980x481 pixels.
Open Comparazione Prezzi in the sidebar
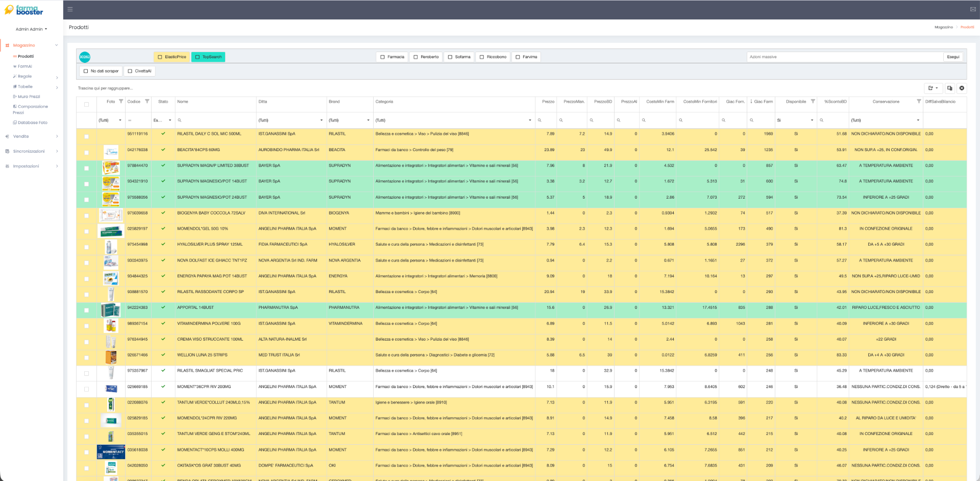(31, 109)
